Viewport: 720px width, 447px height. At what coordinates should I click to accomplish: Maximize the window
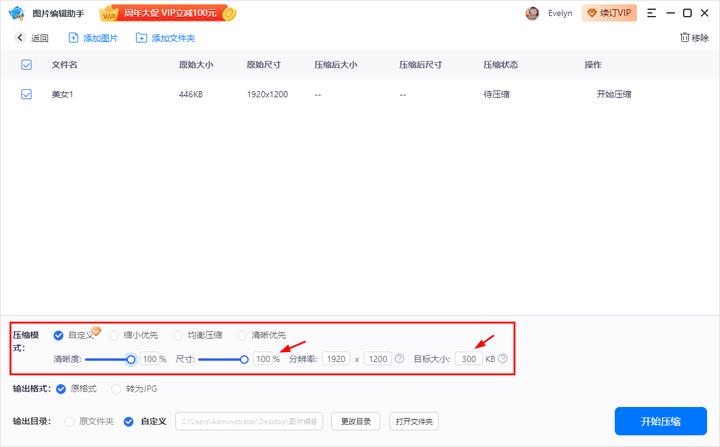(x=687, y=13)
